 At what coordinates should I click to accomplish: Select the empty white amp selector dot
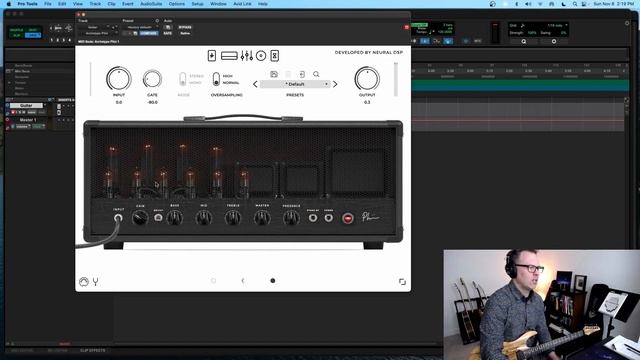213,281
